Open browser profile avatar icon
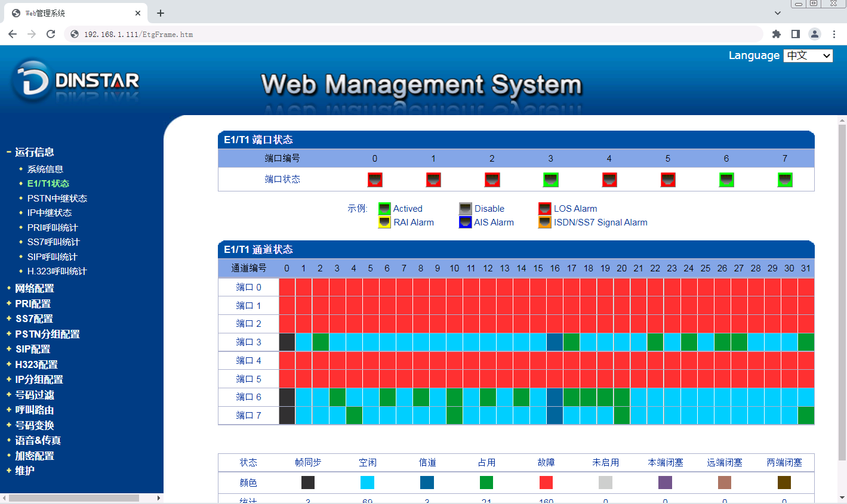The width and height of the screenshot is (847, 504). pyautogui.click(x=815, y=34)
